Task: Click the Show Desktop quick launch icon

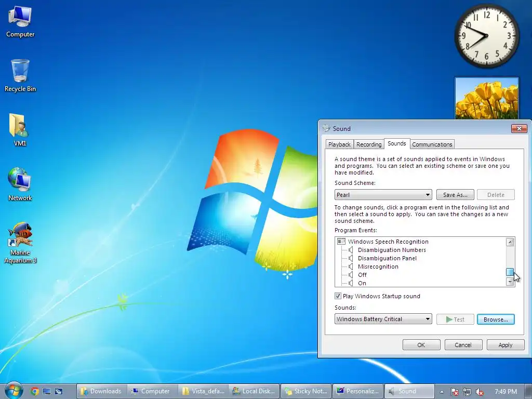Action: (47, 391)
